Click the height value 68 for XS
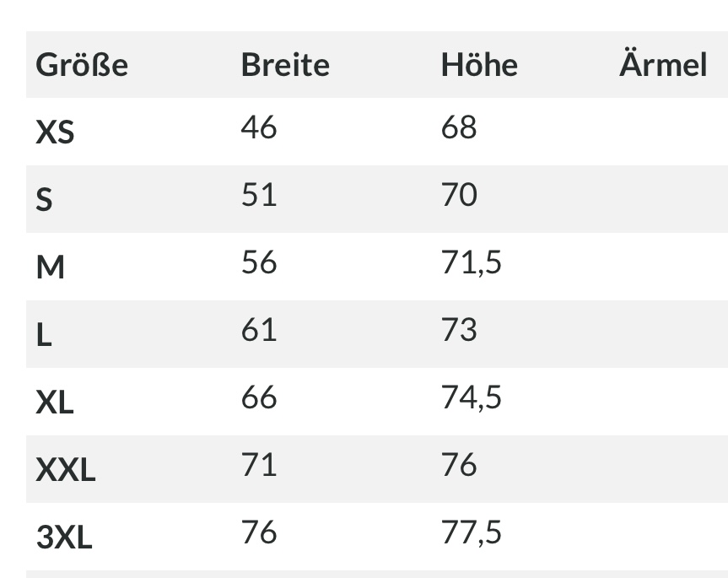 click(459, 127)
